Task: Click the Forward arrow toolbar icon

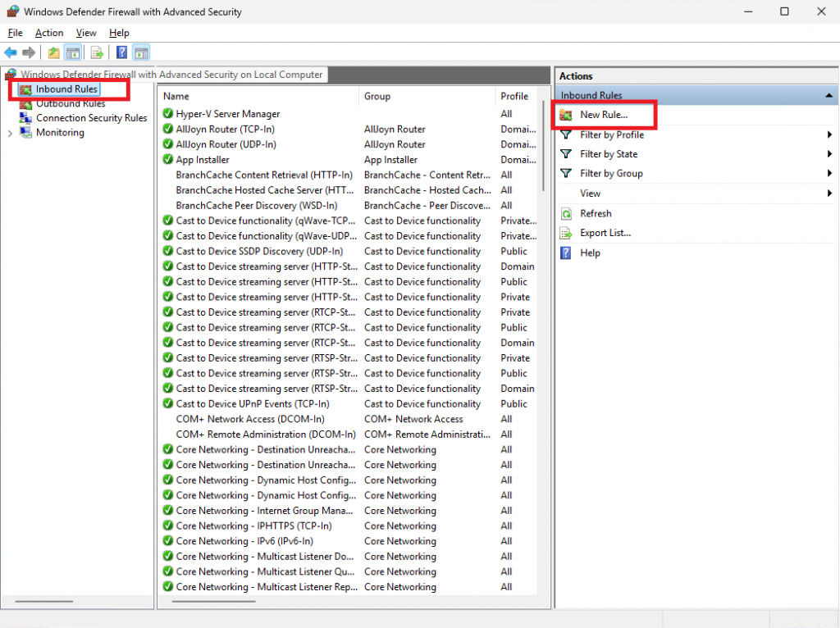Action: [29, 52]
